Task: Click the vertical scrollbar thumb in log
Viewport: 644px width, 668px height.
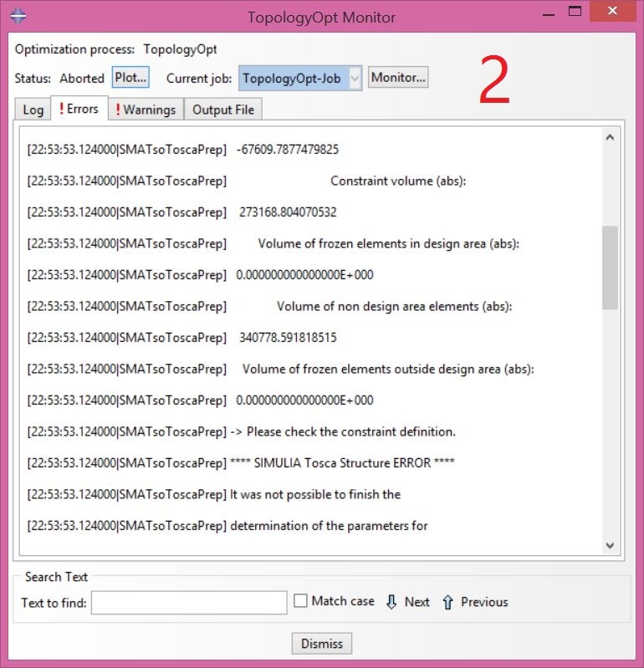Action: pos(610,267)
